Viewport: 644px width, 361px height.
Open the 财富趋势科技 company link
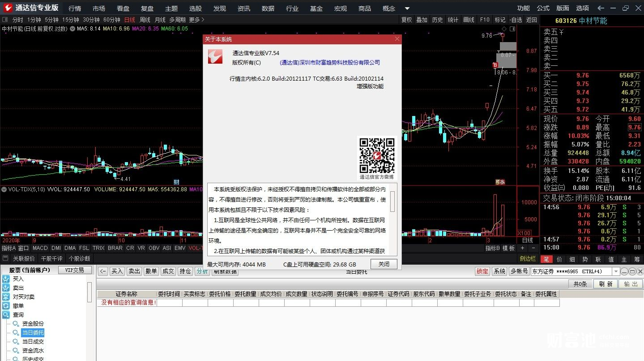330,63
